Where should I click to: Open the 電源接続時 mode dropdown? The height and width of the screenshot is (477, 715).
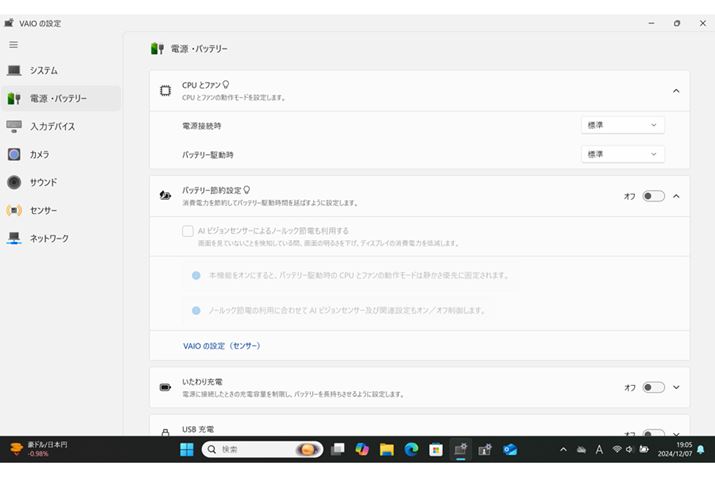[x=622, y=125]
